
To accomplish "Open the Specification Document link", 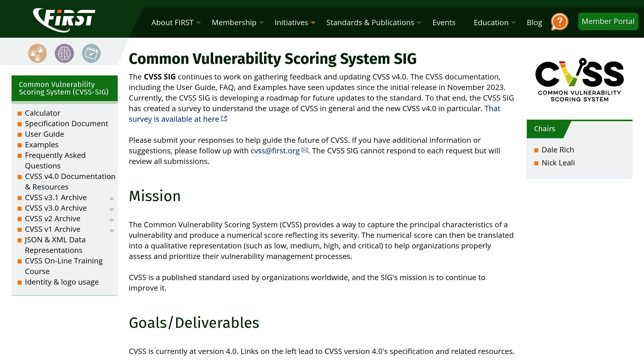I will 66,124.
